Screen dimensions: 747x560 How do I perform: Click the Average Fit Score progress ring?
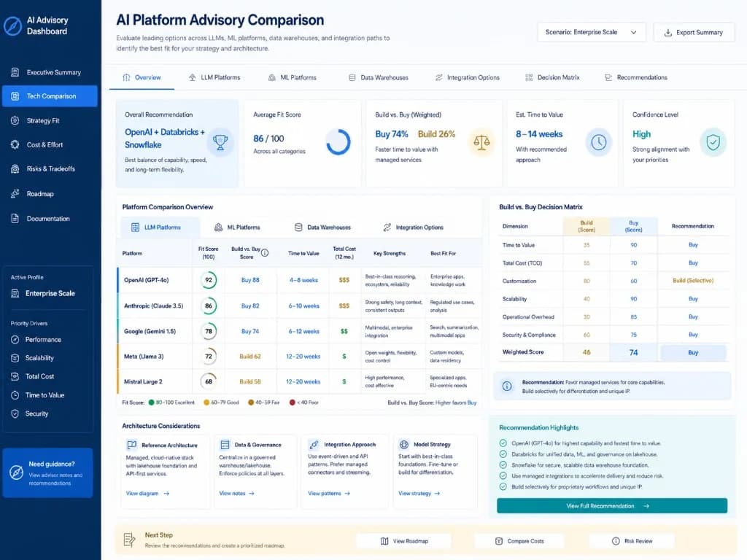[338, 142]
